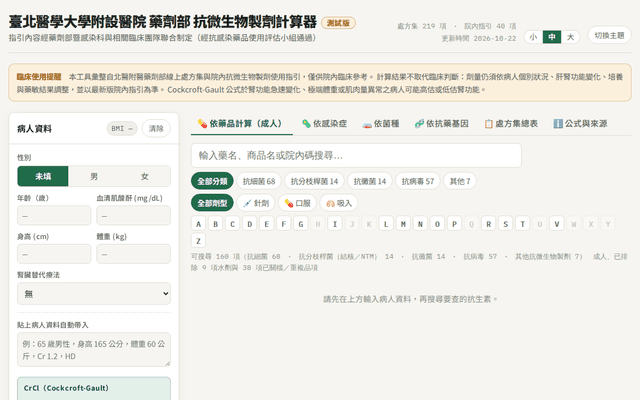Set gender to 女

click(x=144, y=176)
